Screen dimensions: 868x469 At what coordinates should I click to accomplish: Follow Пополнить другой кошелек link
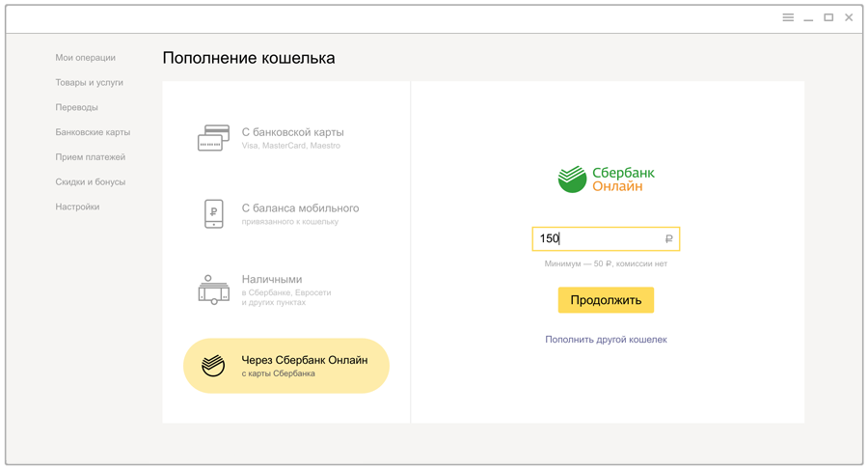coord(606,340)
